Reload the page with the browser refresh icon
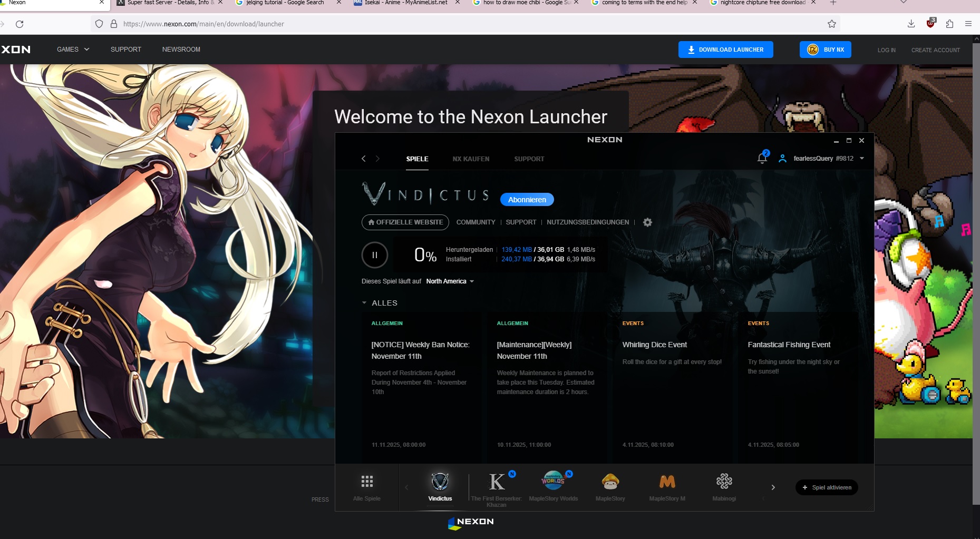The height and width of the screenshot is (539, 980). pyautogui.click(x=20, y=24)
